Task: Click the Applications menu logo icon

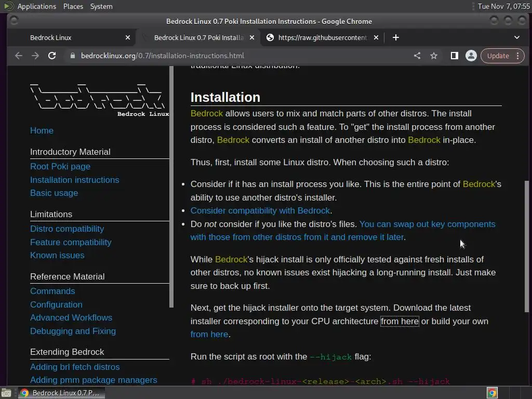Action: pyautogui.click(x=8, y=6)
